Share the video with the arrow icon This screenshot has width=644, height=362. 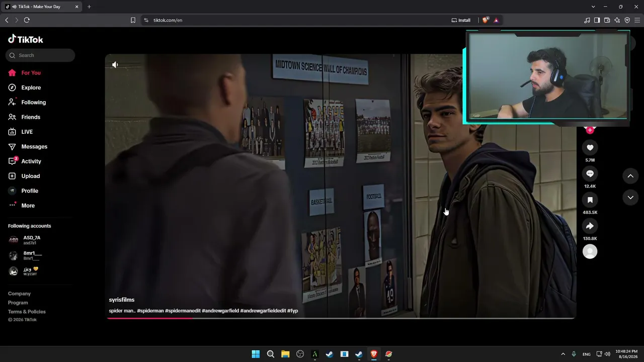coord(590,226)
